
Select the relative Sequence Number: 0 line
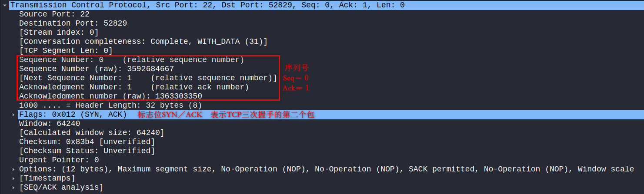[x=132, y=59]
